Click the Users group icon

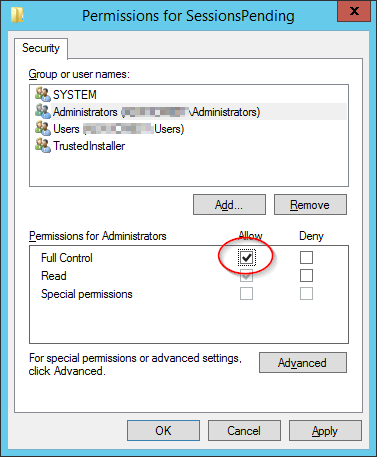click(x=43, y=128)
